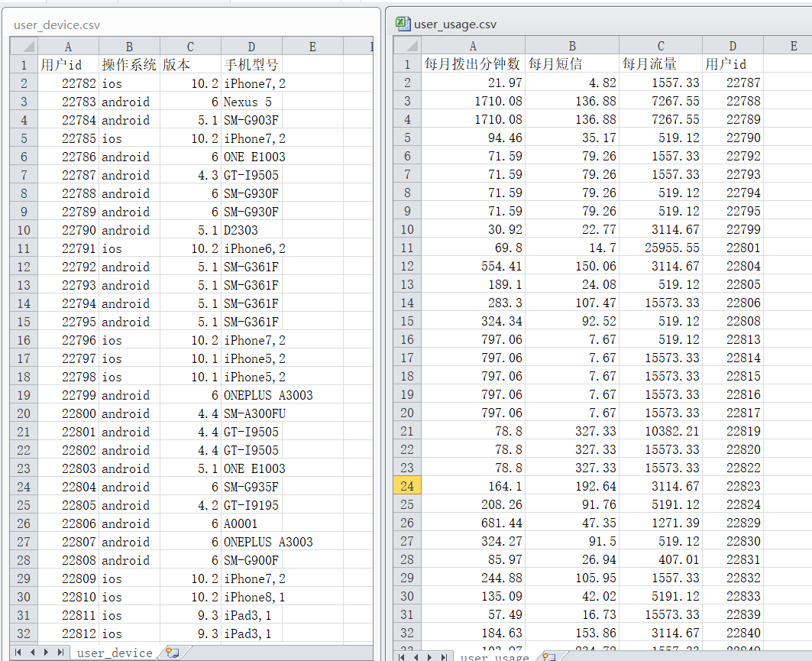Click the cell containing Nexus 5
This screenshot has width=812, height=661.
click(251, 102)
